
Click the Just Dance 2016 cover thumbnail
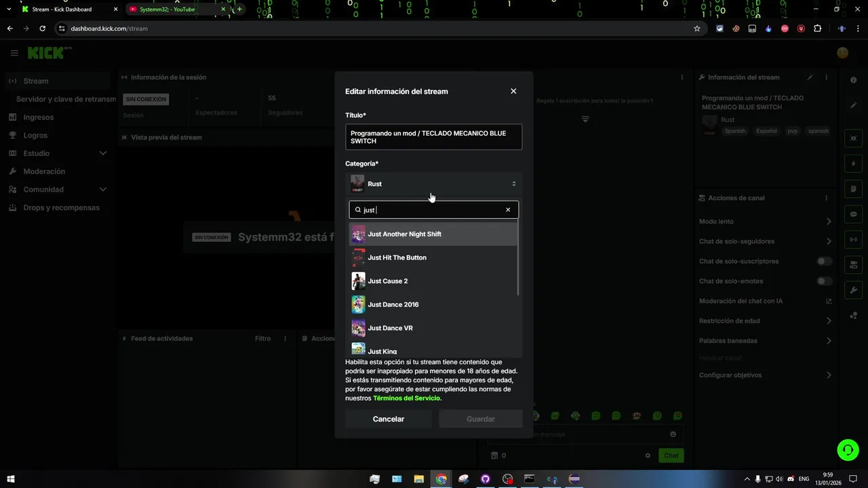point(358,304)
